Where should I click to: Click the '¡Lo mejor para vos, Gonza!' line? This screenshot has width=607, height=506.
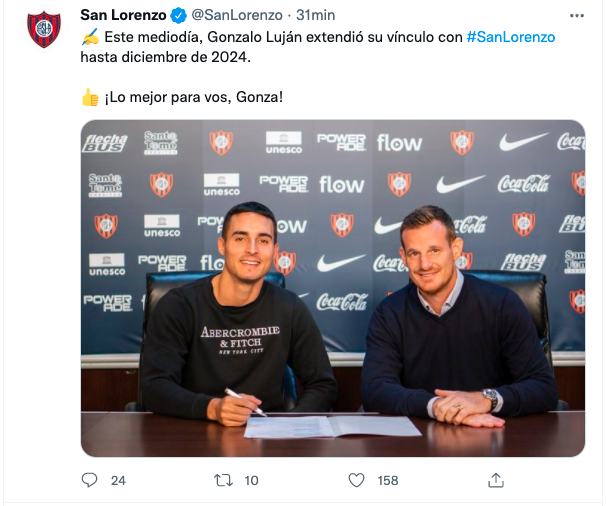click(194, 97)
